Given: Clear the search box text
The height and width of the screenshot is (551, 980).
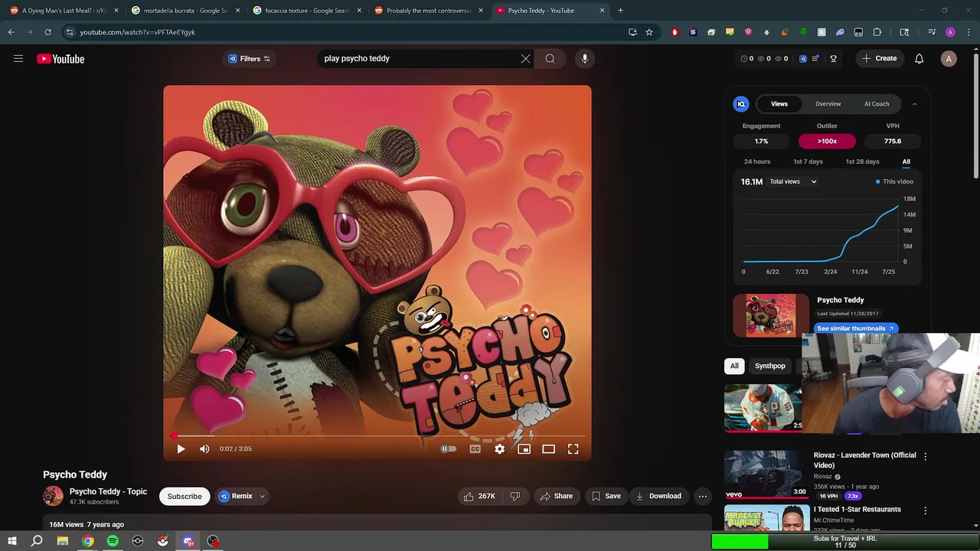Looking at the screenshot, I should tap(526, 58).
